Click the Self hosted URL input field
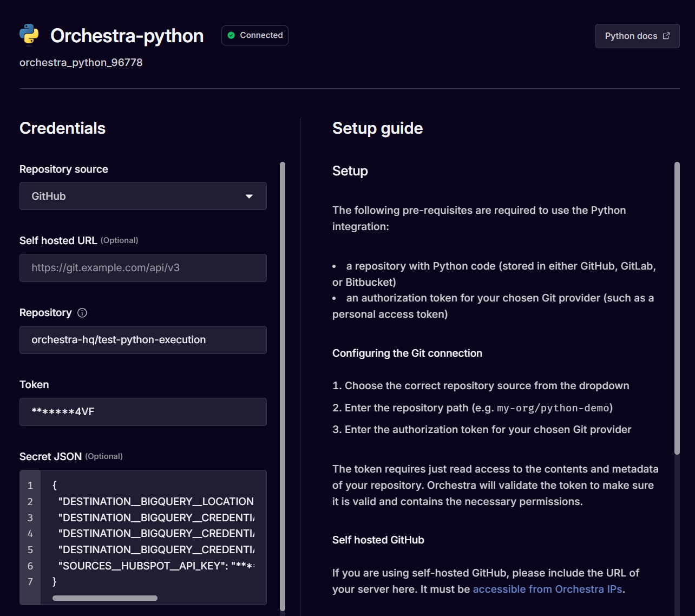 coord(143,268)
